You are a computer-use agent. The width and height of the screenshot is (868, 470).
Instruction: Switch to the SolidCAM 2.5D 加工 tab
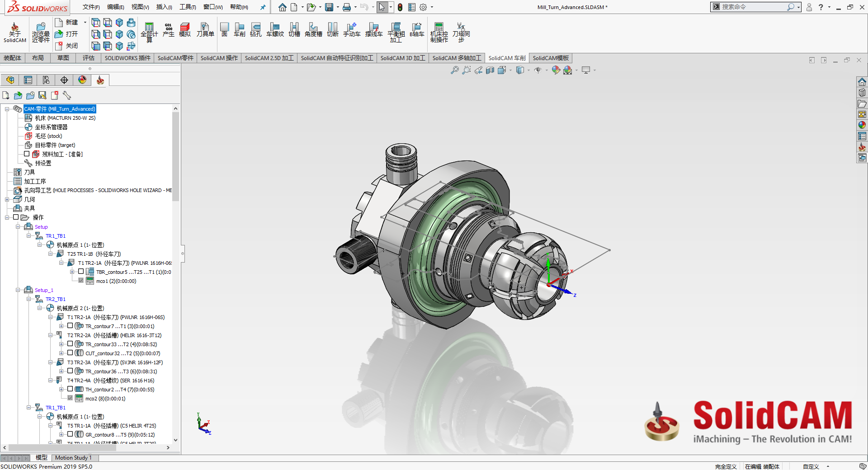269,58
